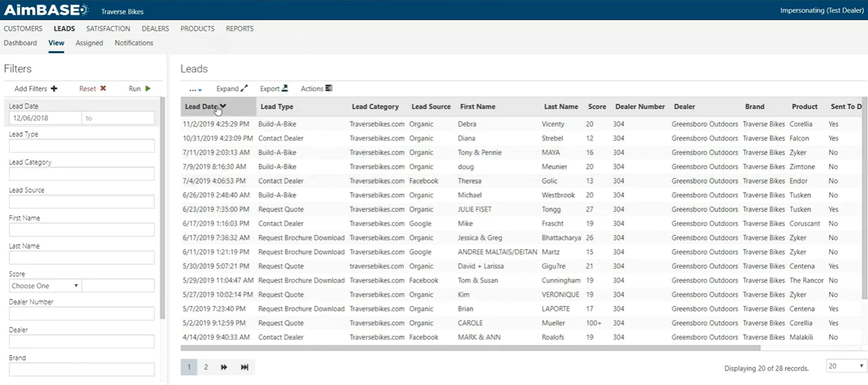Toggle the Lead Date sort order
The image size is (868, 385).
tap(204, 106)
